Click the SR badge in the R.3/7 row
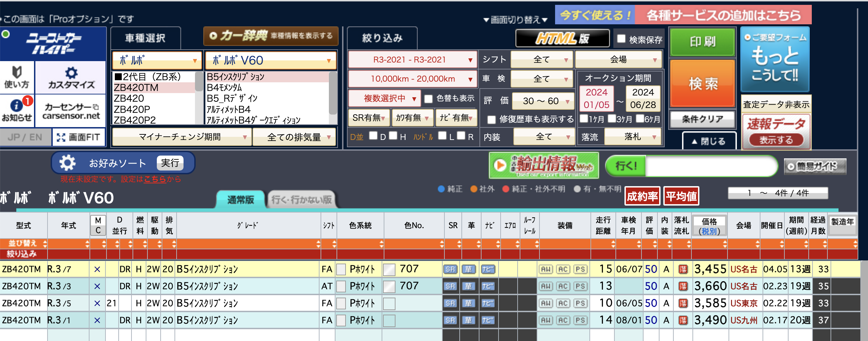Viewport: 868px width, 341px height. click(x=450, y=269)
